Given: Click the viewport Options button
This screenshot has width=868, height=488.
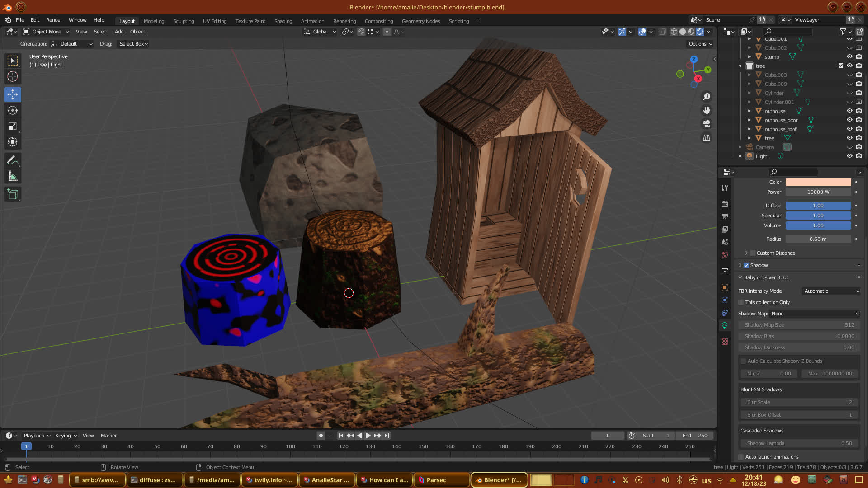Looking at the screenshot, I should tap(700, 44).
